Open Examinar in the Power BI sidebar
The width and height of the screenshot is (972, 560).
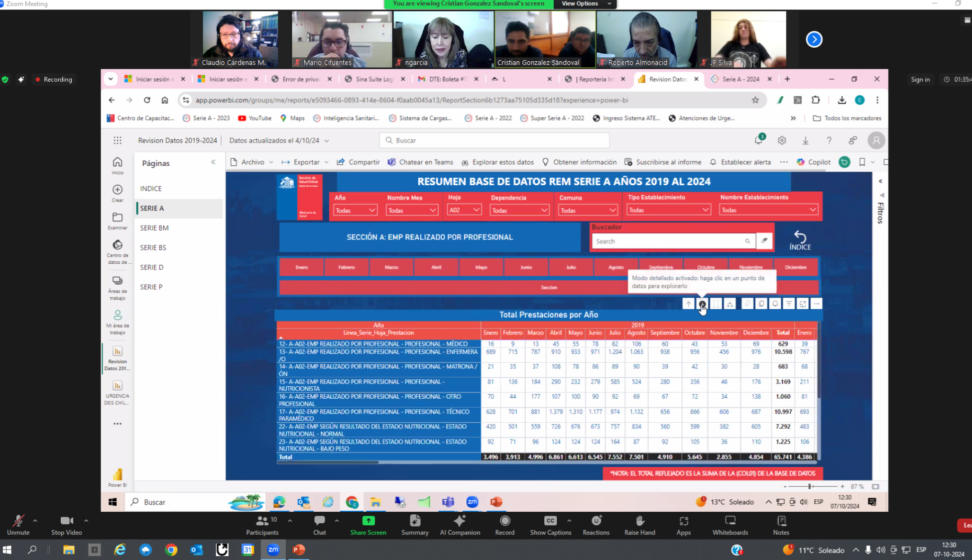118,221
